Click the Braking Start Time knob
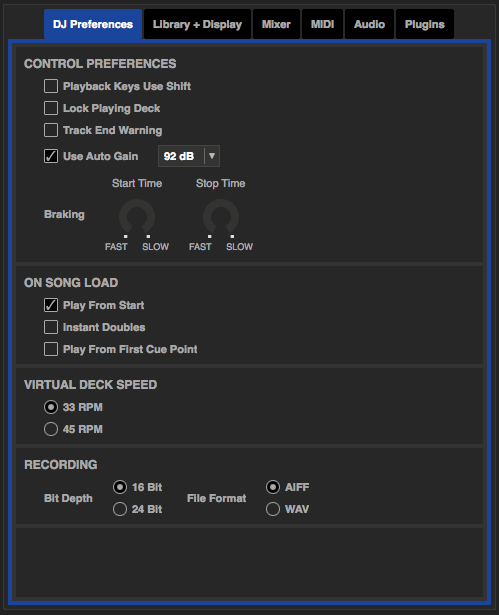Screen dimensions: 499x615 pyautogui.click(x=137, y=217)
